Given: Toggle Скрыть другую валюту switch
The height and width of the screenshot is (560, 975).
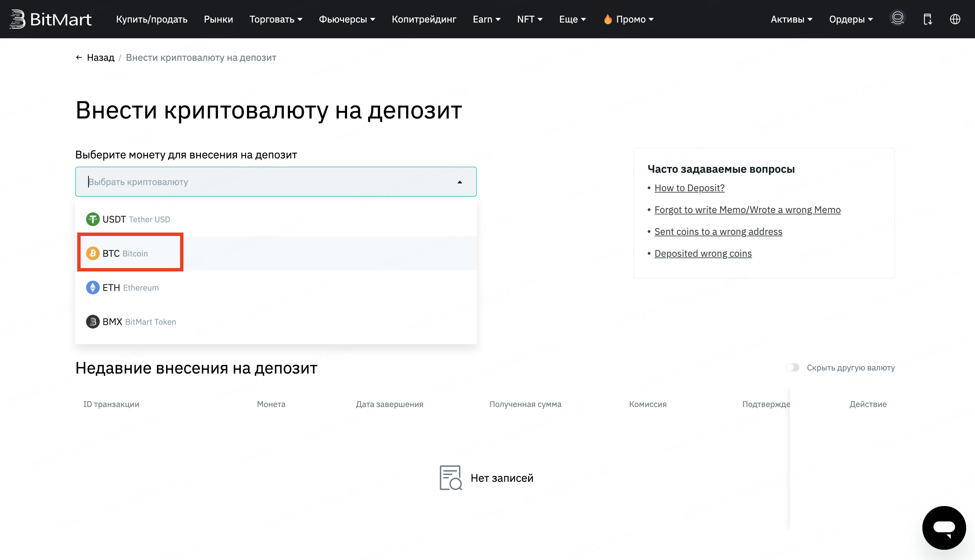Looking at the screenshot, I should coord(793,368).
